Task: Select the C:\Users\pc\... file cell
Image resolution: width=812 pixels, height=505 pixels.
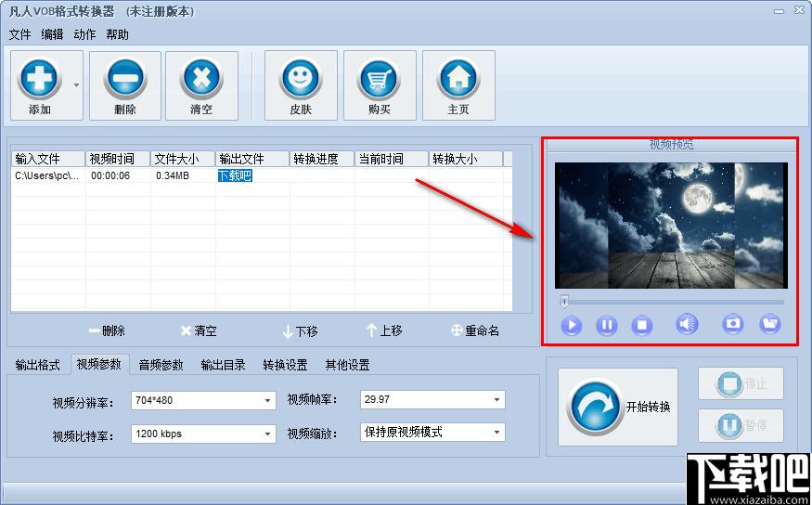Action: (x=48, y=175)
